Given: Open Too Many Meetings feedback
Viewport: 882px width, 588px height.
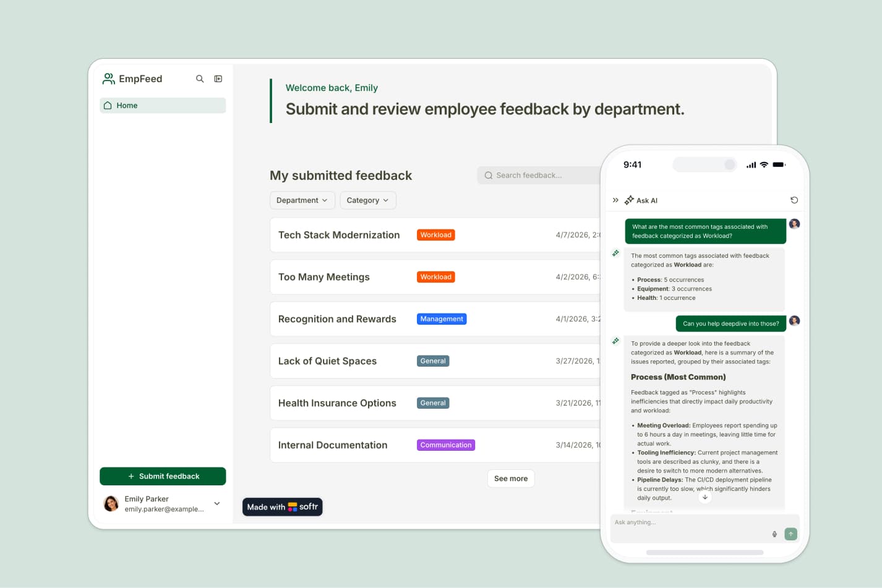Looking at the screenshot, I should point(435,277).
